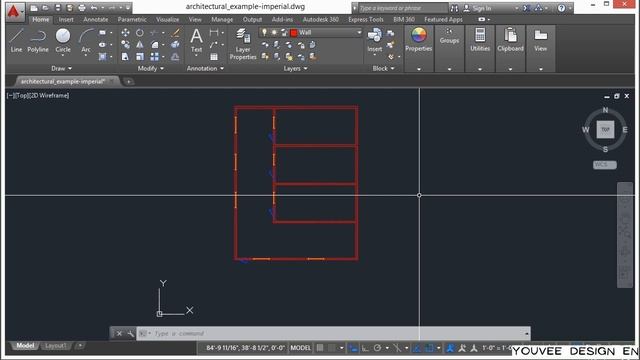This screenshot has width=640, height=360.
Task: Toggle dynamic input in status bar
Action: 353,348
